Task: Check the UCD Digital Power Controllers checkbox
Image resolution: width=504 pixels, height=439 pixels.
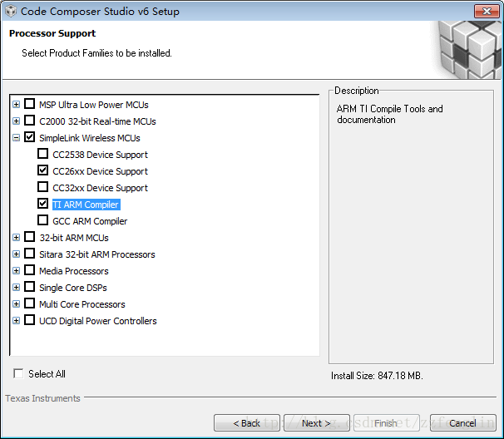Action: pyautogui.click(x=30, y=320)
